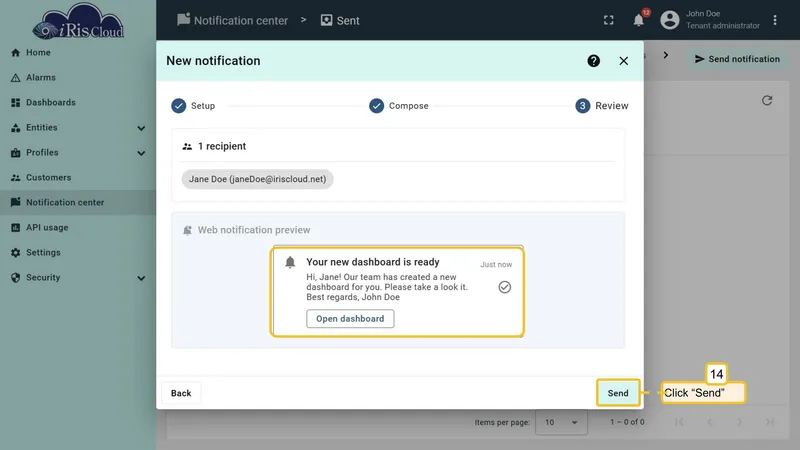Open Items per page dropdown
The image size is (800, 450).
pyautogui.click(x=561, y=422)
